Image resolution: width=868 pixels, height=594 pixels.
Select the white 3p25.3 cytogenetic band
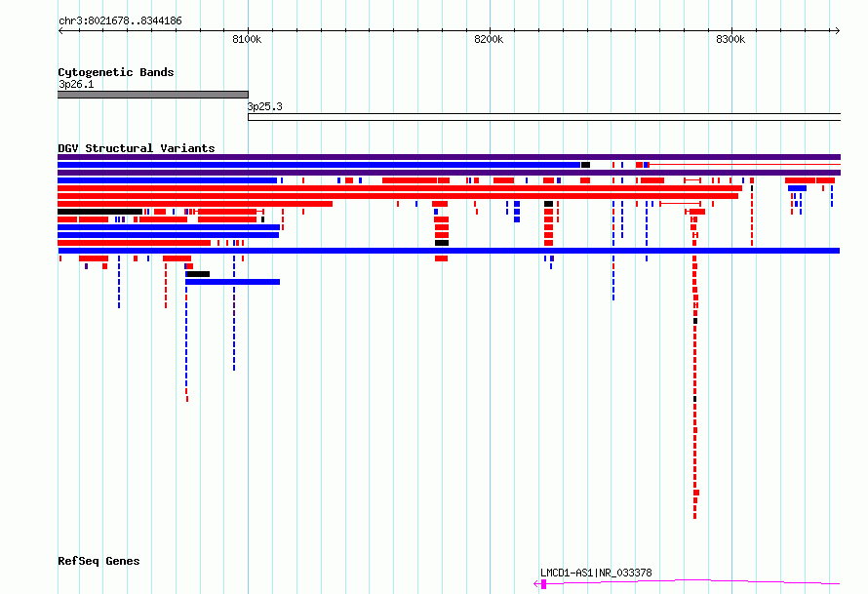(544, 117)
